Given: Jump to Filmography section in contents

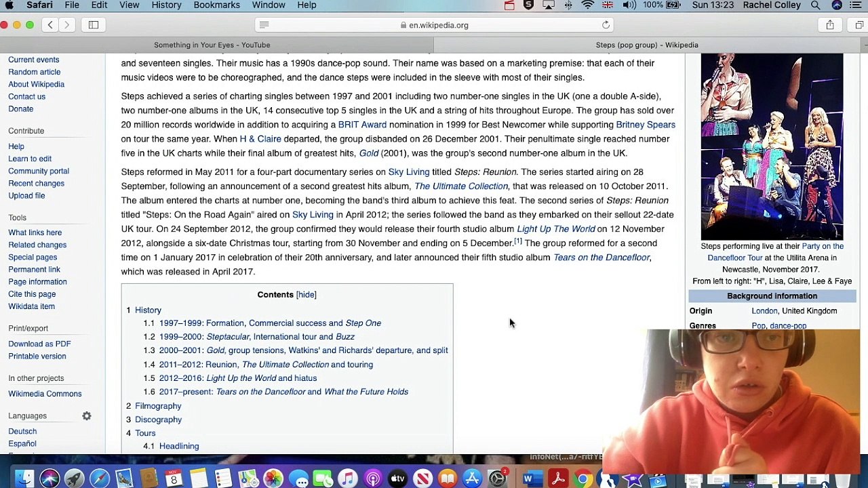Looking at the screenshot, I should [x=158, y=406].
